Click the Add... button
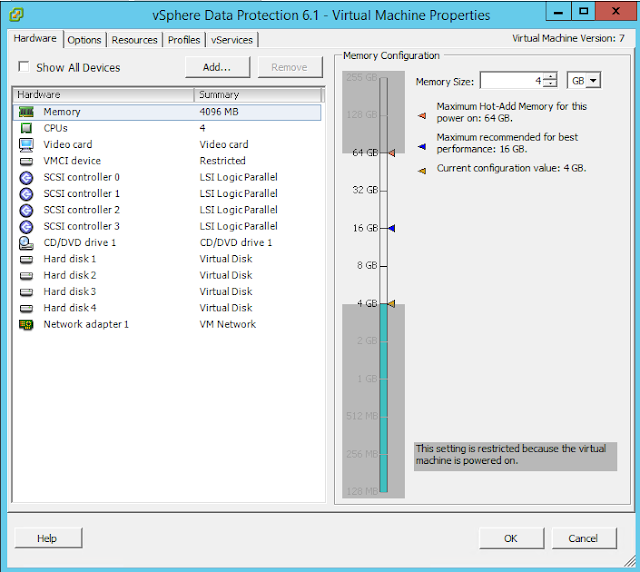This screenshot has width=640, height=572. coord(217,67)
